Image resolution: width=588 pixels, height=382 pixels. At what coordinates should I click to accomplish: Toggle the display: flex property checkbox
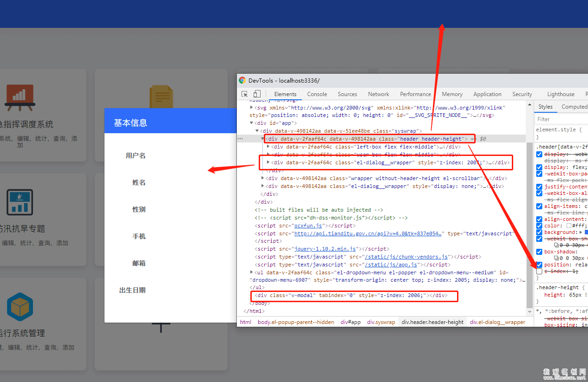click(x=539, y=167)
